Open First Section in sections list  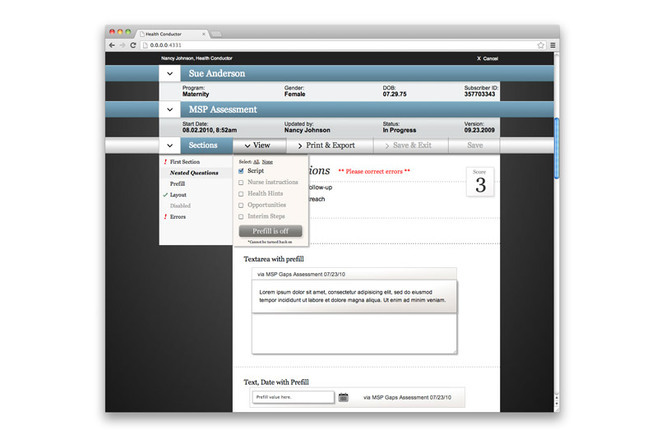coord(185,162)
